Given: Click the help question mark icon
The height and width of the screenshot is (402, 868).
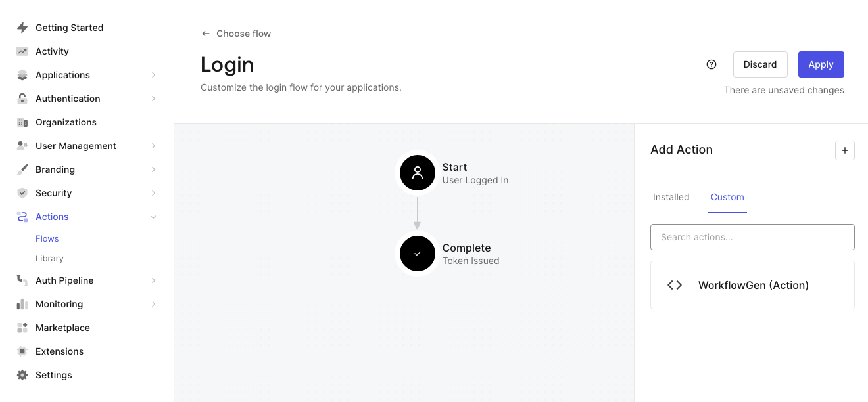Looking at the screenshot, I should click(x=711, y=64).
